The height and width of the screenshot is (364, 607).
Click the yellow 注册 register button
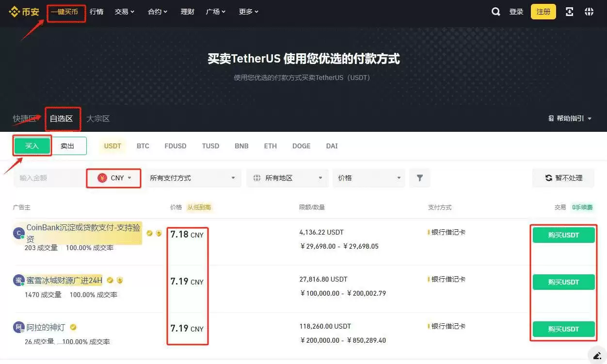coord(543,11)
